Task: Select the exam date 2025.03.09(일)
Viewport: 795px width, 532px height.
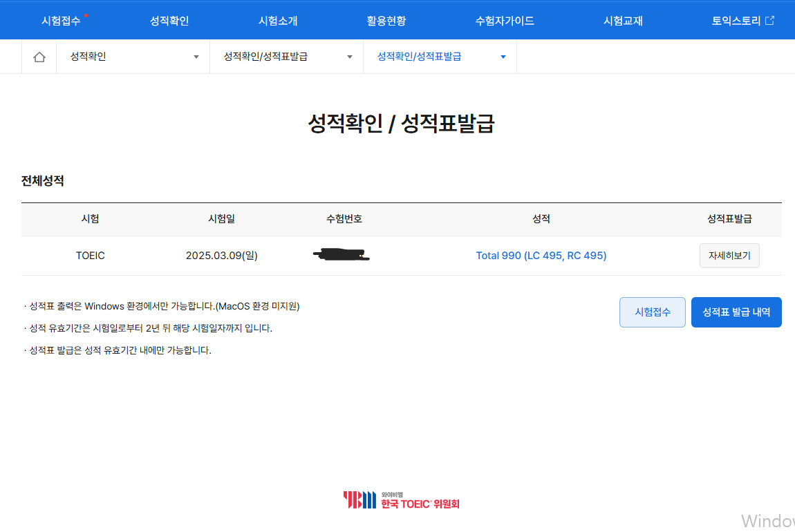Action: click(x=222, y=256)
